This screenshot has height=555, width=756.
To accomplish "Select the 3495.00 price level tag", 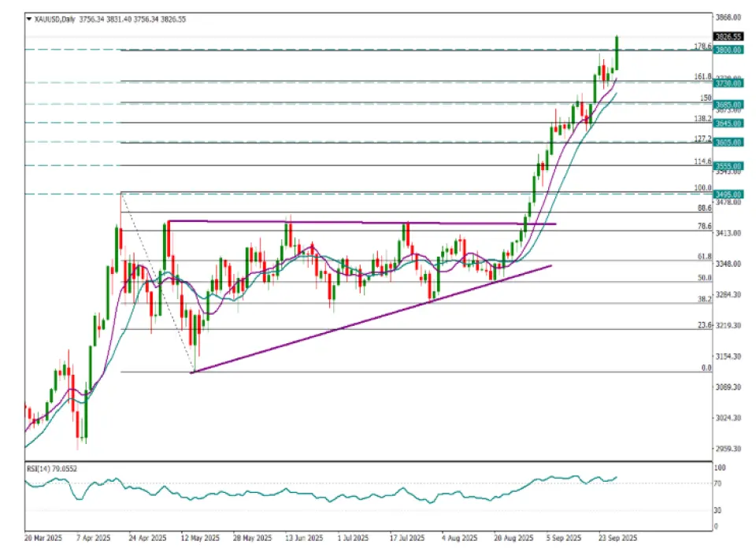I will [728, 194].
